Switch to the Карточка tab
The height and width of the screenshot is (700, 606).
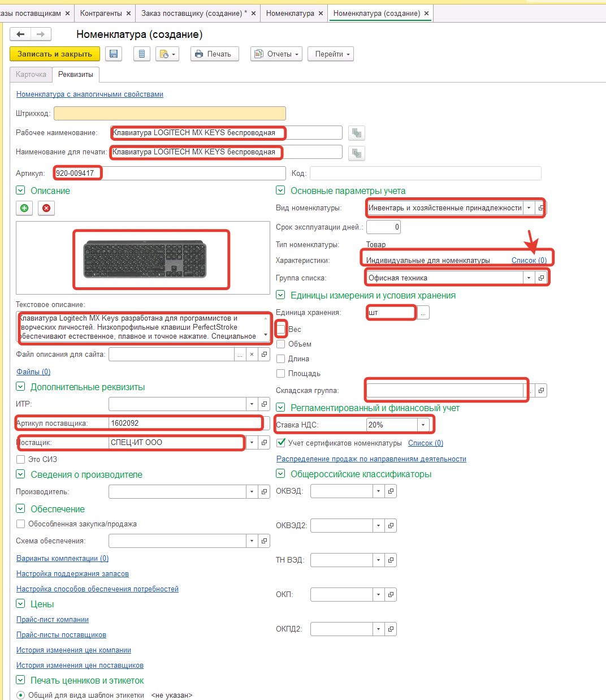(x=31, y=75)
